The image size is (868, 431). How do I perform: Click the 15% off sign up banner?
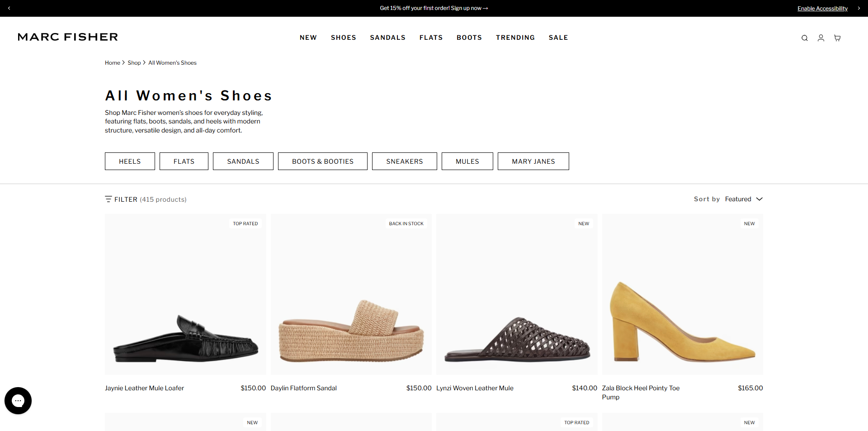[x=434, y=8]
